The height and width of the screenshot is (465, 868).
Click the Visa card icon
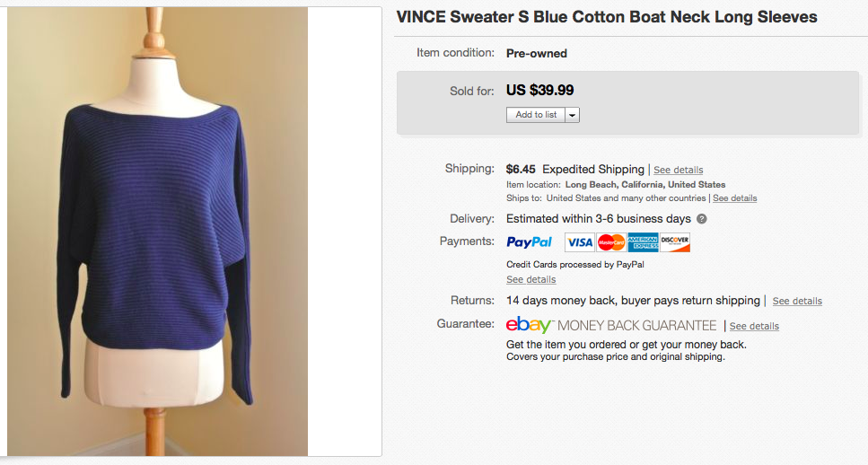tap(580, 242)
